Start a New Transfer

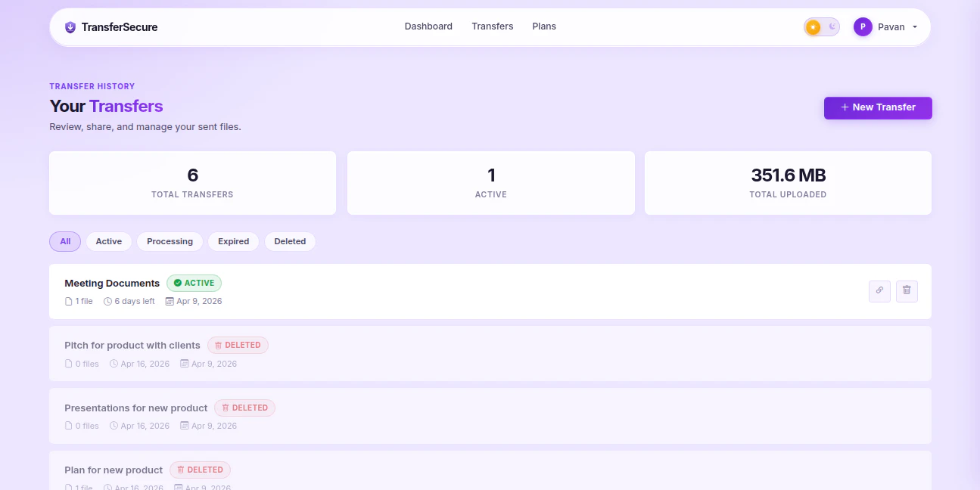point(878,107)
